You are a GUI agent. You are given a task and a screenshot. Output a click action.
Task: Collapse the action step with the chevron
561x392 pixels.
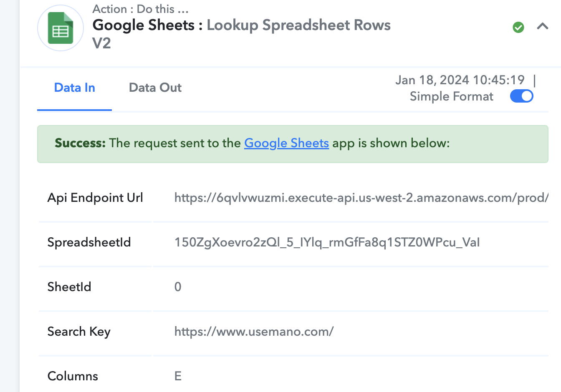pos(542,27)
